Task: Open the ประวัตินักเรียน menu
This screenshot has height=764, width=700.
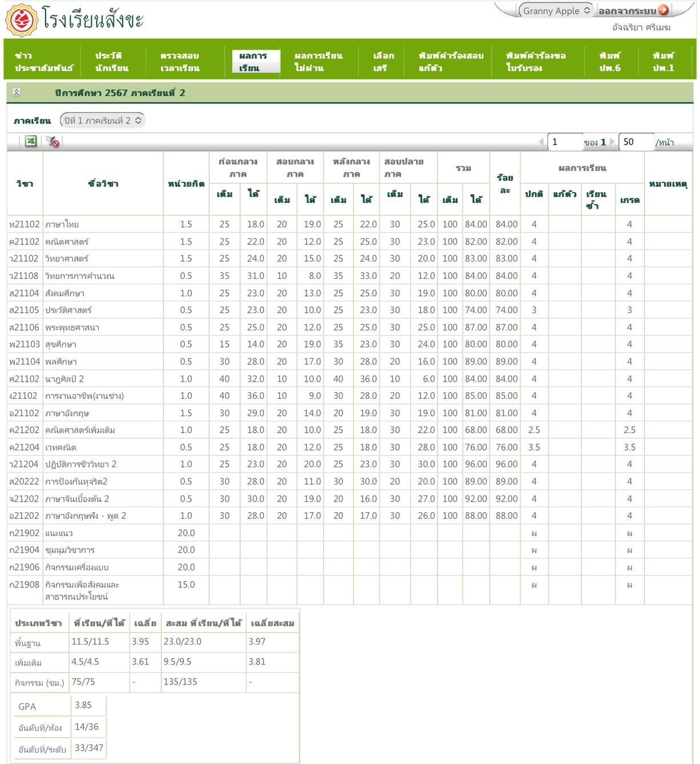Action: (112, 62)
